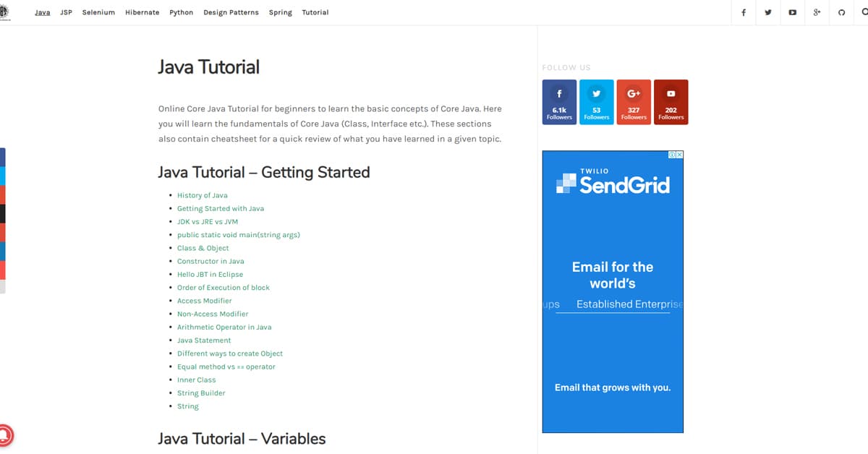The image size is (868, 454).
Task: Click the Twitter 53 Followers tile
Action: coord(597,102)
